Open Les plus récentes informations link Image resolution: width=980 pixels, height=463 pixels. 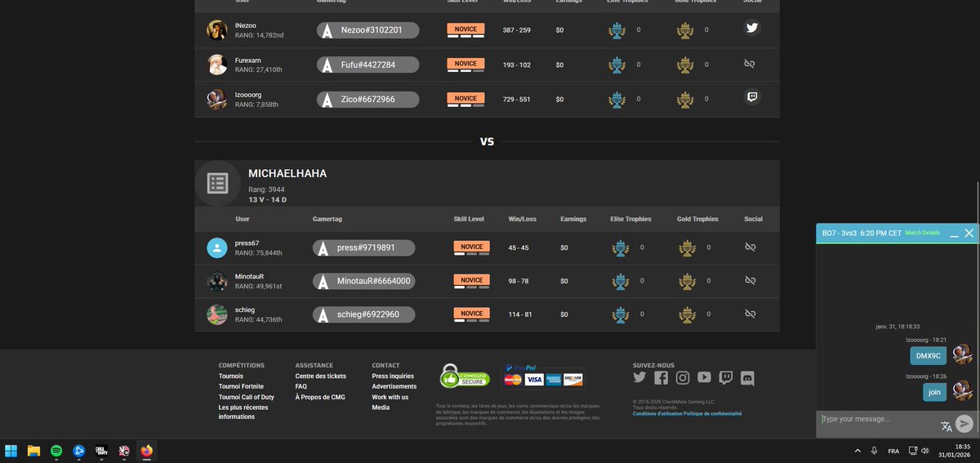tap(243, 412)
